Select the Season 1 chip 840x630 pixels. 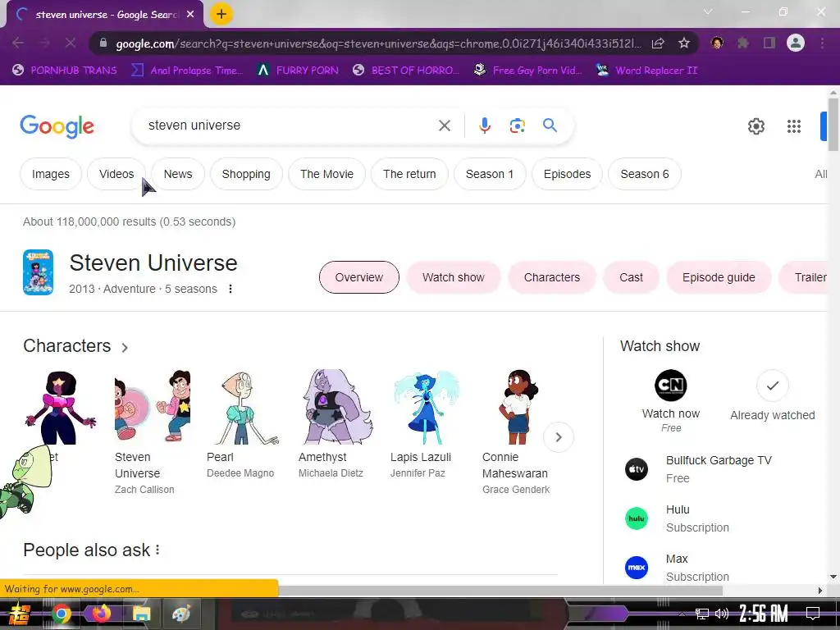(x=490, y=174)
